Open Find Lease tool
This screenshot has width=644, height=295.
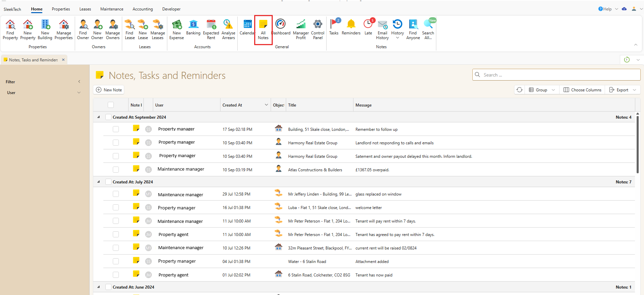(130, 29)
